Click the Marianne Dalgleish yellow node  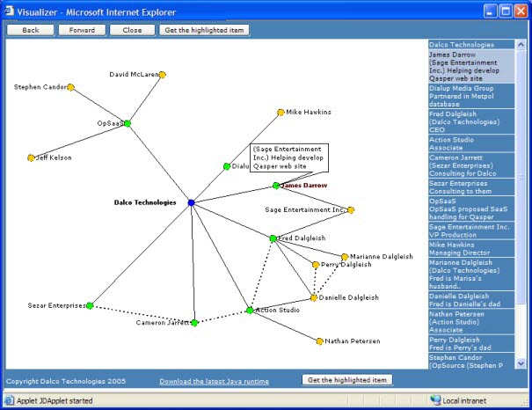[345, 257]
